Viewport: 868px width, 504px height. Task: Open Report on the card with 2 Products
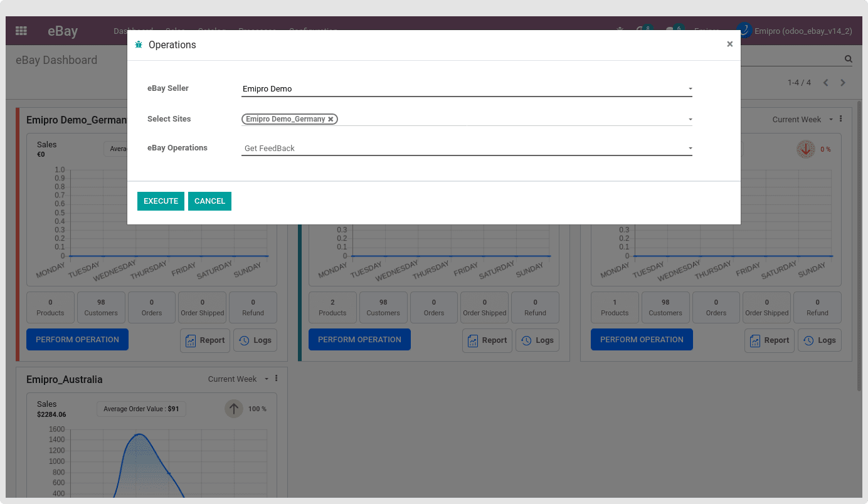point(487,340)
